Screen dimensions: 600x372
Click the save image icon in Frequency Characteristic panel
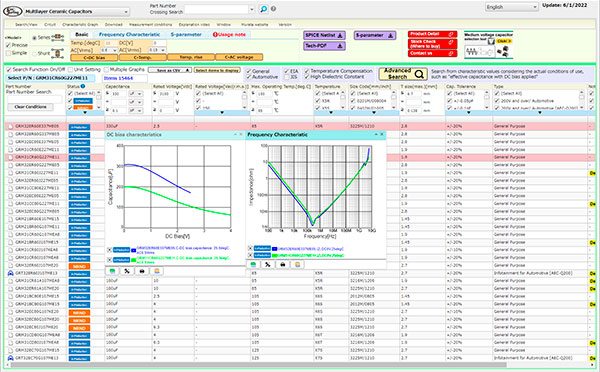coord(298,264)
